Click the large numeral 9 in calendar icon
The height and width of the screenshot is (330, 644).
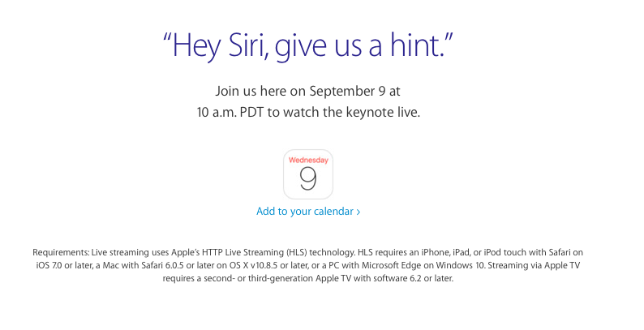pyautogui.click(x=308, y=179)
